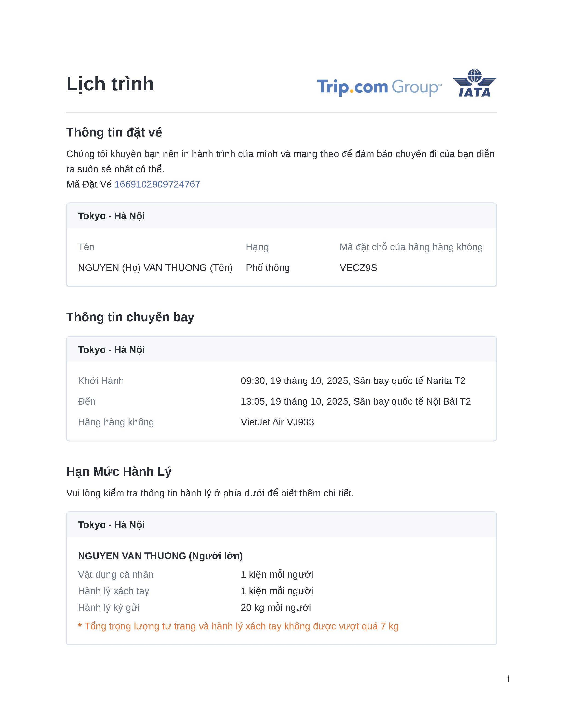Screen dimensions: 563x728
Task: Click the "Hạn Mức Hành Lý" heading
Action: tap(119, 471)
